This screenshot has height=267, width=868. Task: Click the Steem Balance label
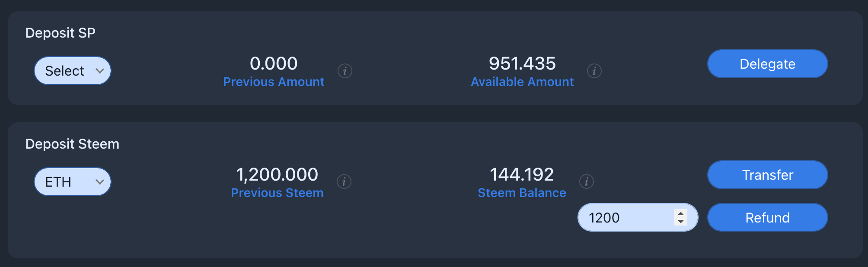click(522, 193)
